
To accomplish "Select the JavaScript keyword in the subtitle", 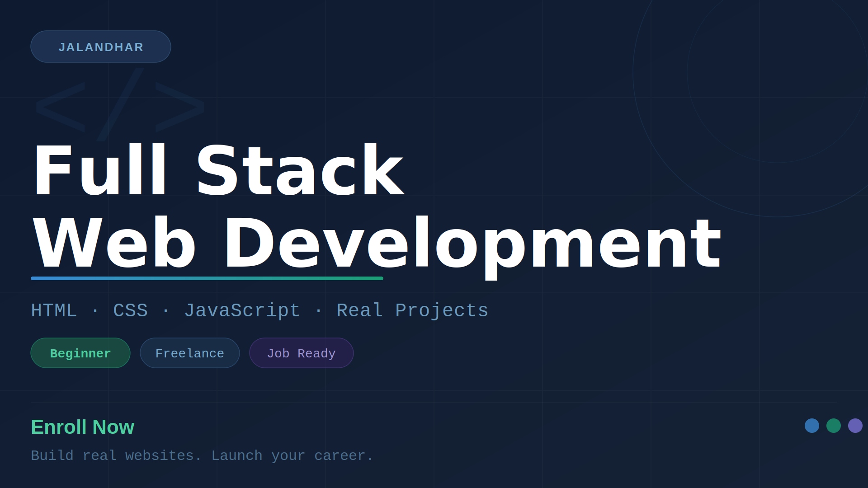I will tap(242, 310).
